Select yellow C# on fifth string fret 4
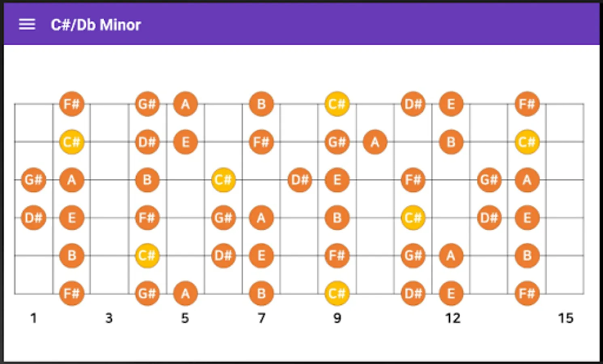The height and width of the screenshot is (364, 603). tap(147, 255)
